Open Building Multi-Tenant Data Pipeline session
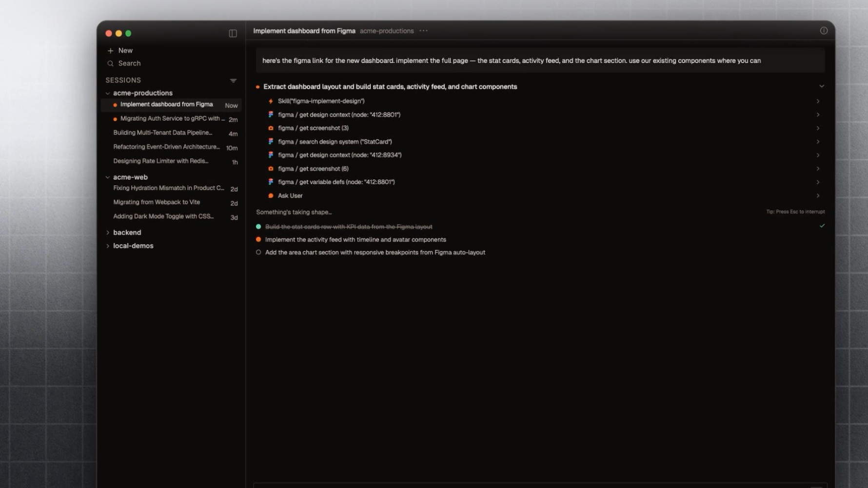Viewport: 868px width, 488px height. (x=171, y=133)
